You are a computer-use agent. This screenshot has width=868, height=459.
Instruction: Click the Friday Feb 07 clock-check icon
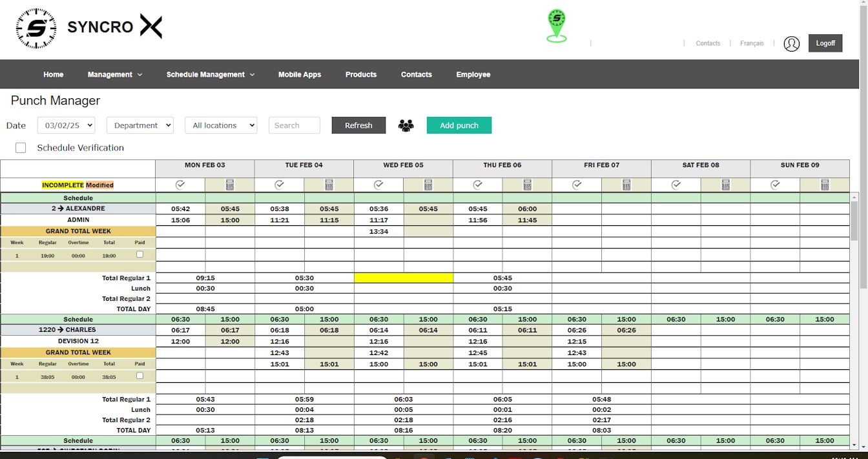pos(577,185)
